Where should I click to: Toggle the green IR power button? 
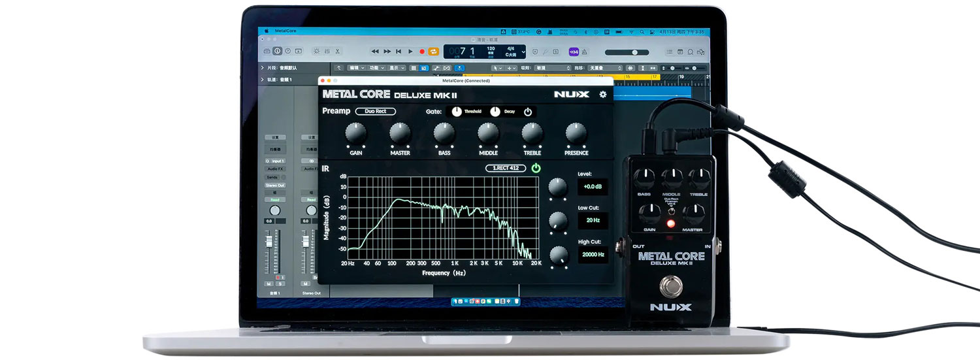tap(536, 168)
